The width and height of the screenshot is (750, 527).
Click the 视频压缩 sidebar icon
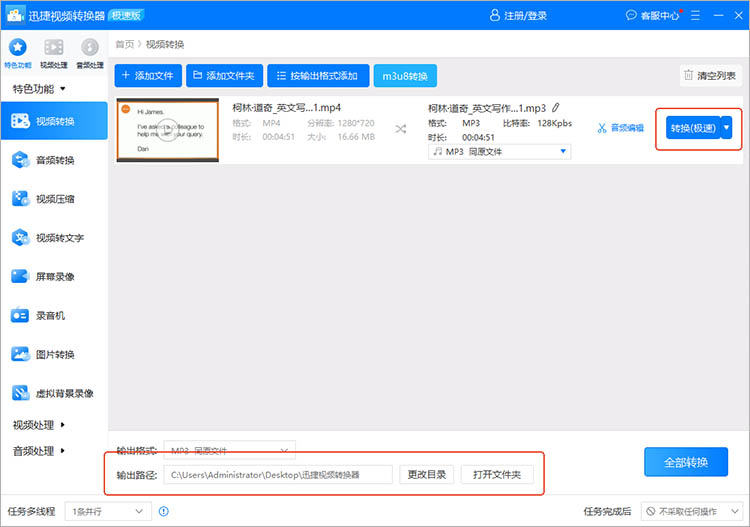[x=20, y=198]
